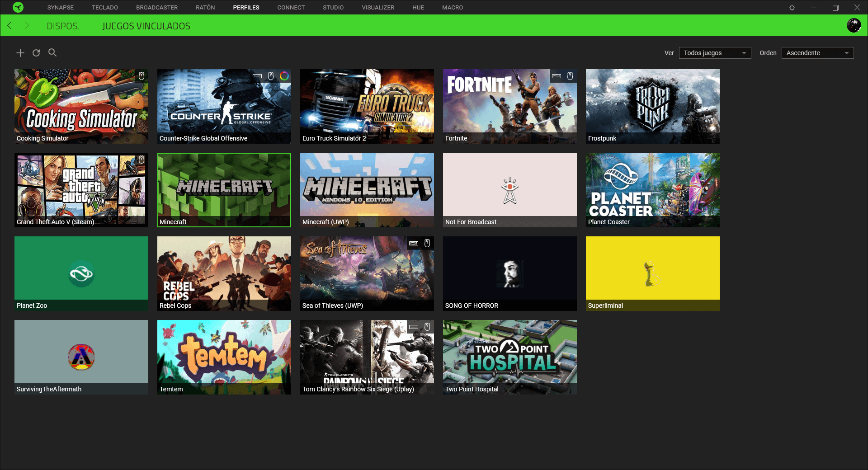Screen dimensions: 868x470
Task: Open Euro Truck Simulator 2 tile
Action: tap(367, 106)
